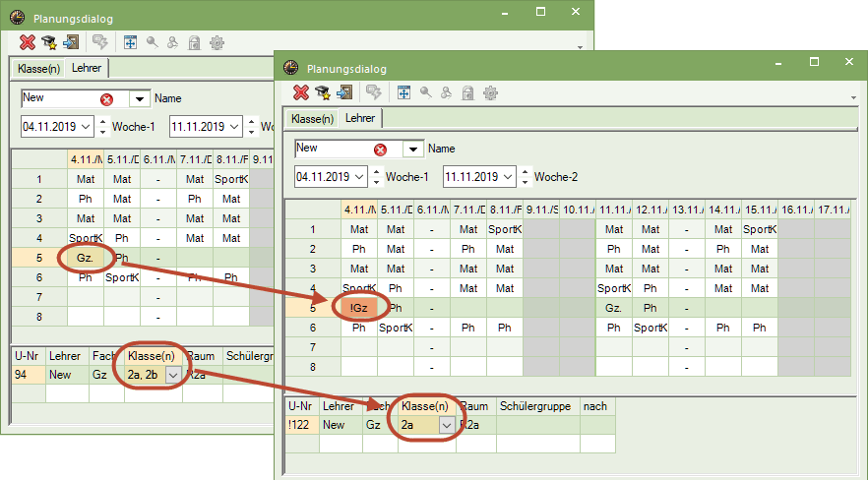This screenshot has height=480, width=868.
Task: Open the toolbar overflow arrow in back window
Action: point(580,47)
